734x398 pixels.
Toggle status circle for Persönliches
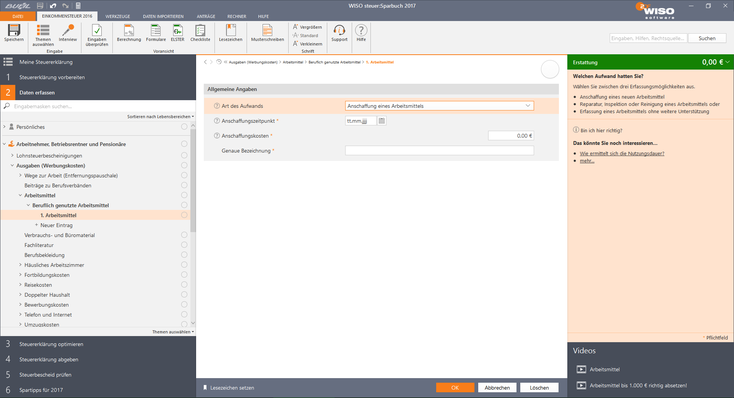pyautogui.click(x=184, y=127)
